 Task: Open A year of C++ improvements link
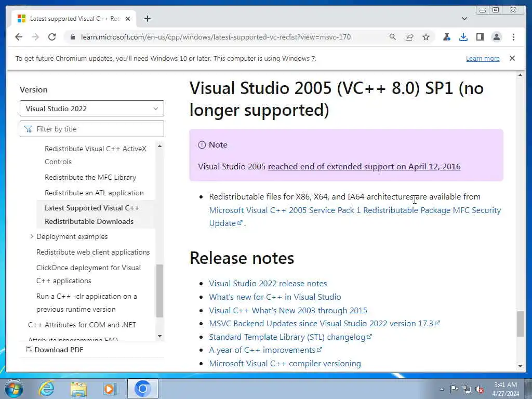[265, 350]
